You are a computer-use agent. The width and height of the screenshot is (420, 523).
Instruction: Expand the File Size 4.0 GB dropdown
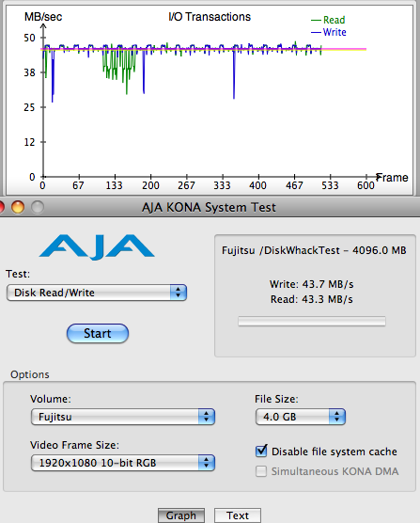click(301, 417)
